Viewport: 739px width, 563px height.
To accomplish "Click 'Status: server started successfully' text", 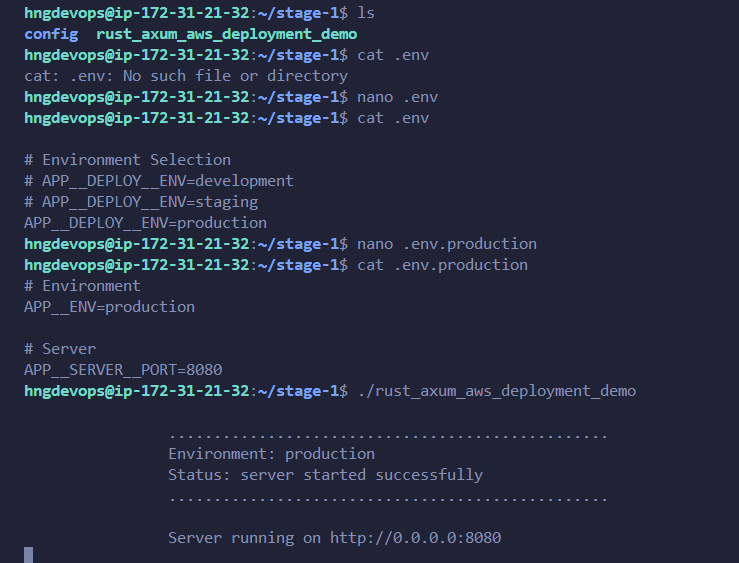I will pyautogui.click(x=325, y=475).
